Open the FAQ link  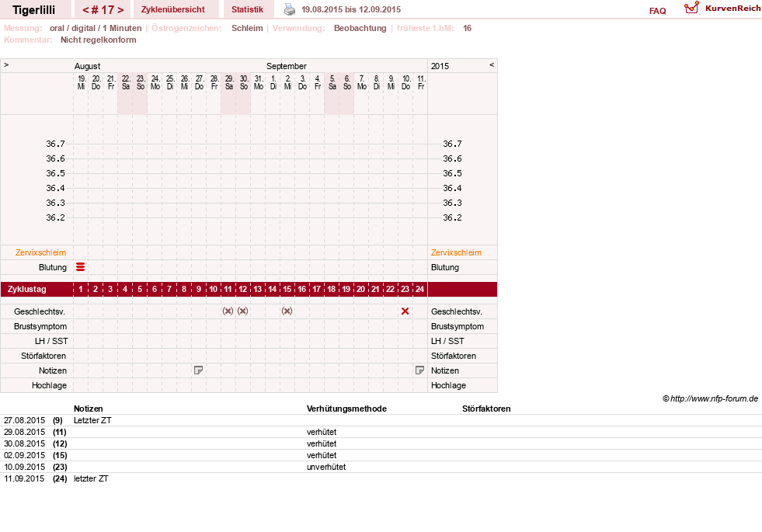pos(657,11)
